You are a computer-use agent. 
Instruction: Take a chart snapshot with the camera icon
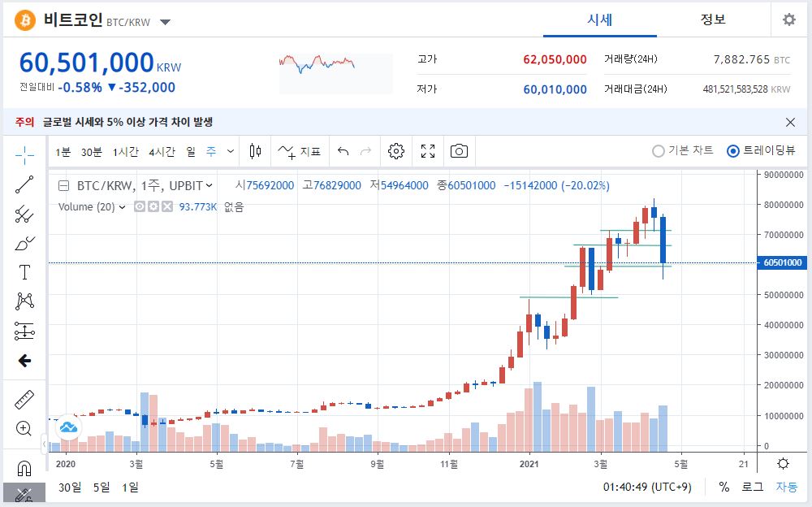click(x=460, y=151)
